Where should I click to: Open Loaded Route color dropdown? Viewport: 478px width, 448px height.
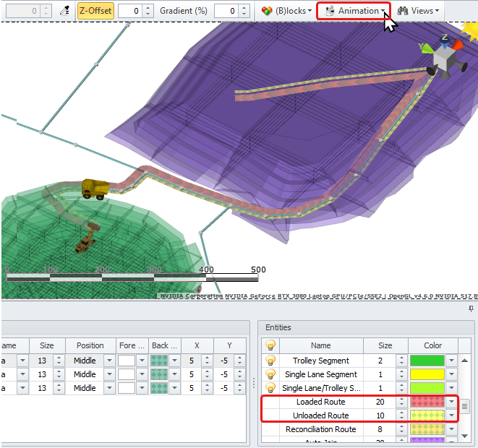(453, 402)
